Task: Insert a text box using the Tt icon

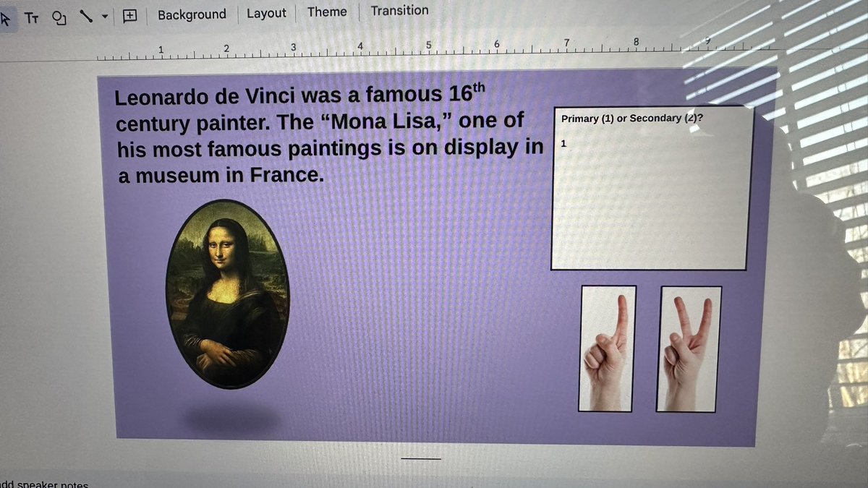Action: pos(32,18)
